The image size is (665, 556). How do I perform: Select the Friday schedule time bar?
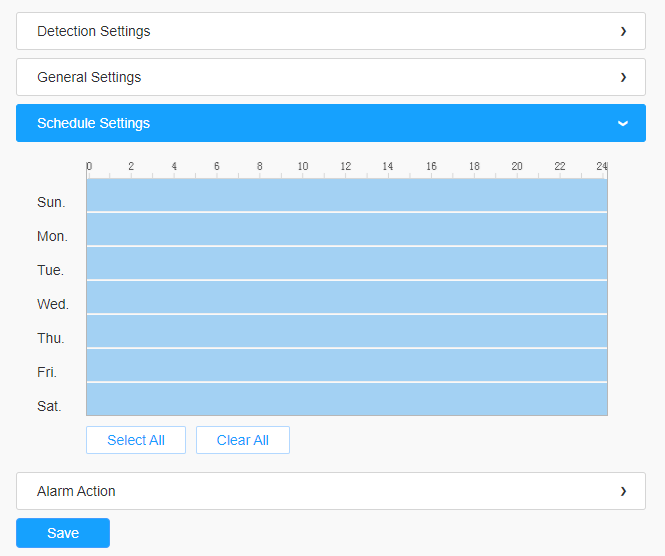pos(346,365)
